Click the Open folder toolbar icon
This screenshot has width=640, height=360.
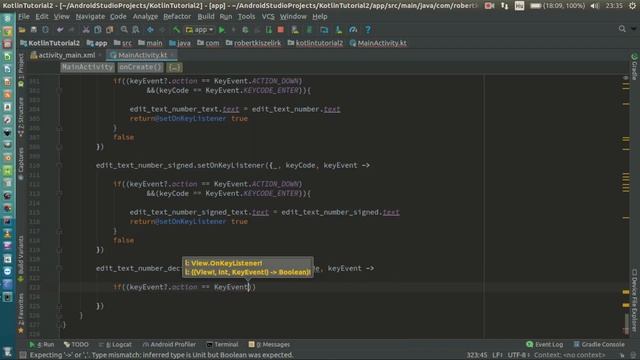tap(22, 30)
